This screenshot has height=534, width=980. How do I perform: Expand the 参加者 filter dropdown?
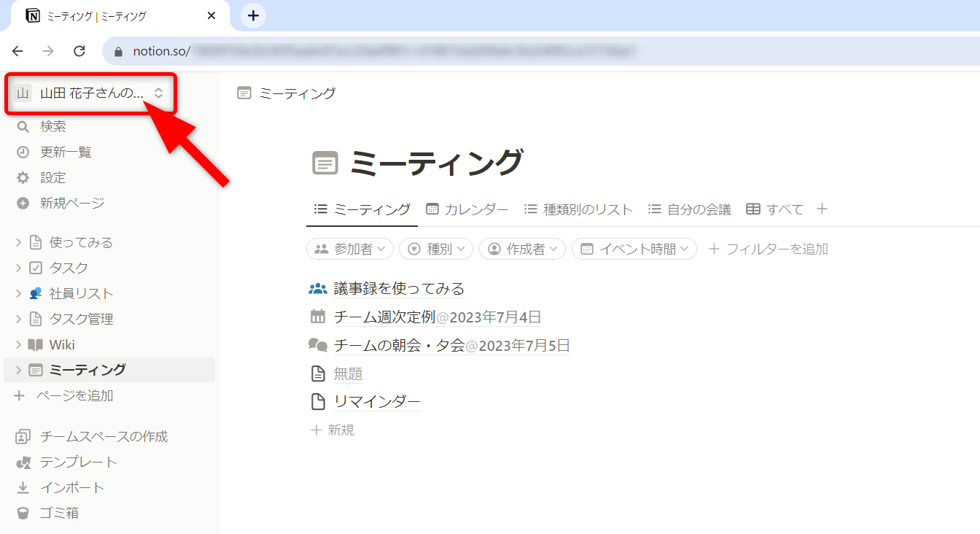tap(350, 249)
